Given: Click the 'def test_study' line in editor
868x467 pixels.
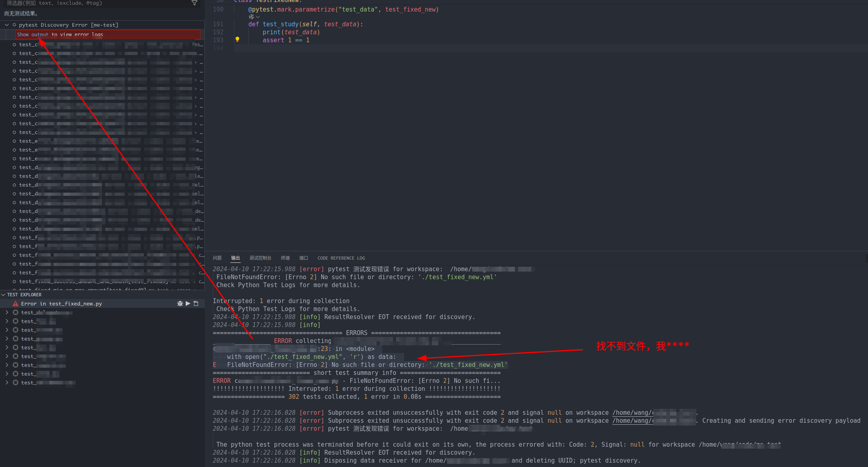Looking at the screenshot, I should 306,24.
